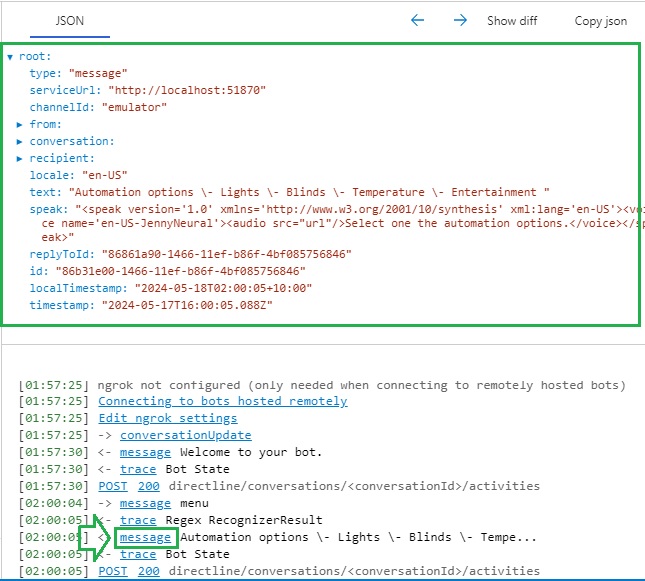Select the conversationUpdate log entry

point(185,435)
